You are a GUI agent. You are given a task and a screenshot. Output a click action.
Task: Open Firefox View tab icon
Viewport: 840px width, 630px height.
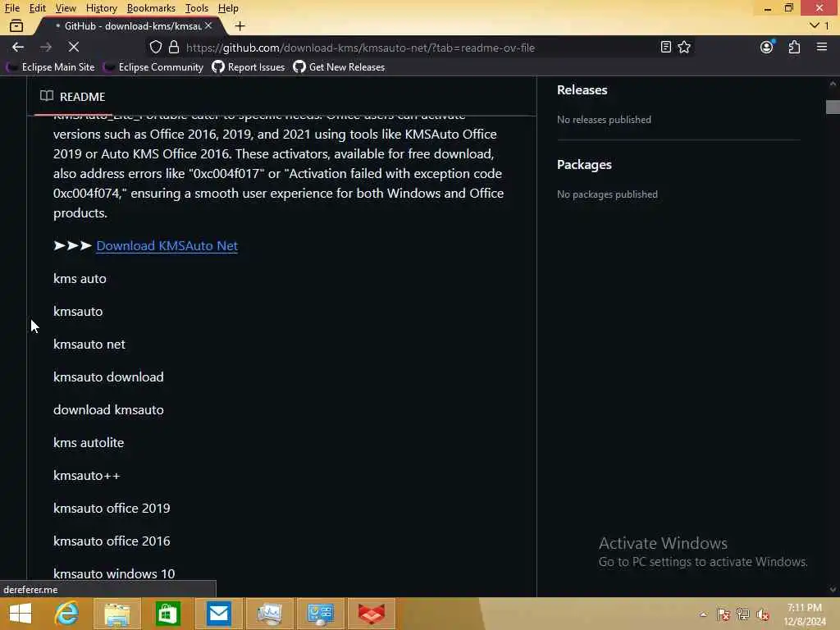[x=16, y=25]
